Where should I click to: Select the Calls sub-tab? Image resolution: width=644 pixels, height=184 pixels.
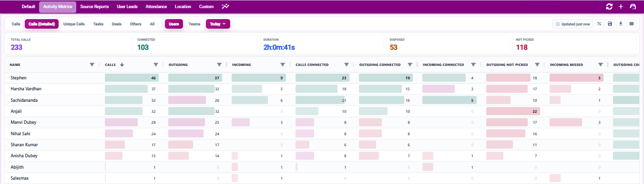[16, 24]
